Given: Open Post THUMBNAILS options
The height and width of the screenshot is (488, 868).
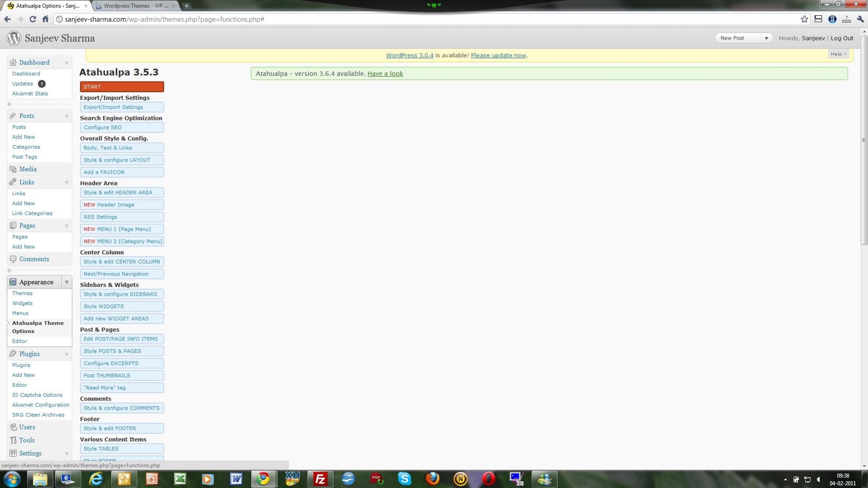Looking at the screenshot, I should coord(122,375).
